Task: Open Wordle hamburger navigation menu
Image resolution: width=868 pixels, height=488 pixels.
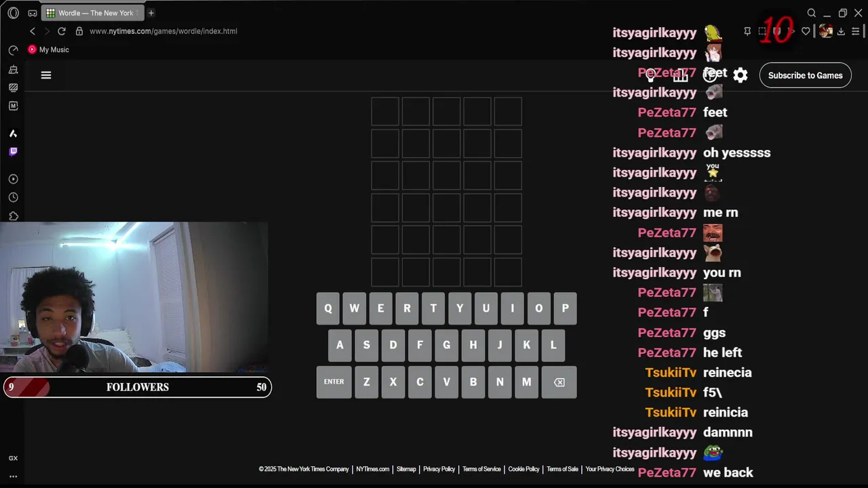Action: point(46,75)
